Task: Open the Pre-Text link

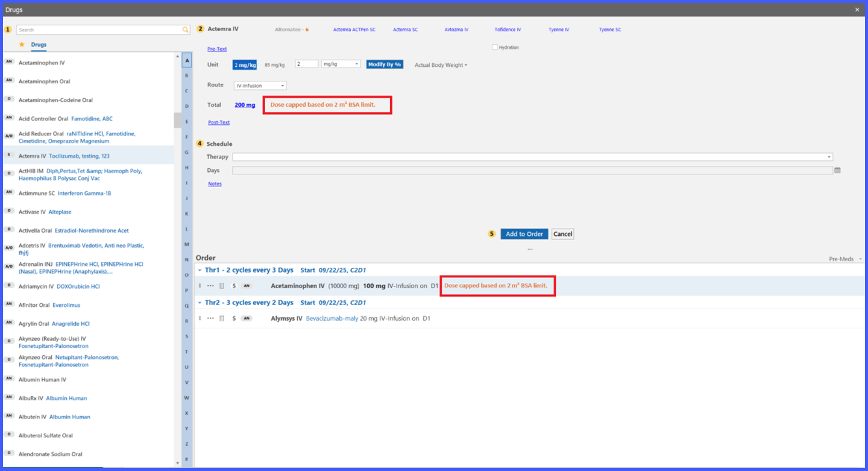Action: [x=217, y=49]
